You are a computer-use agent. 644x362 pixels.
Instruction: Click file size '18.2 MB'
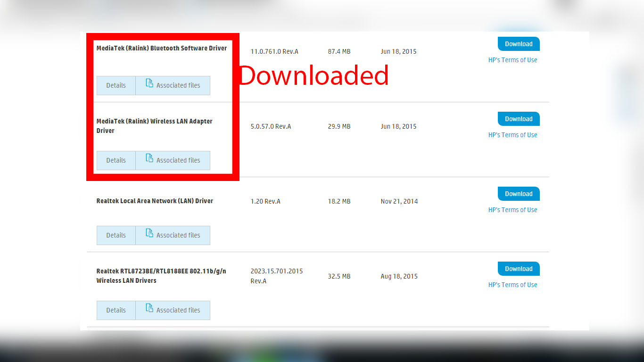click(x=339, y=201)
